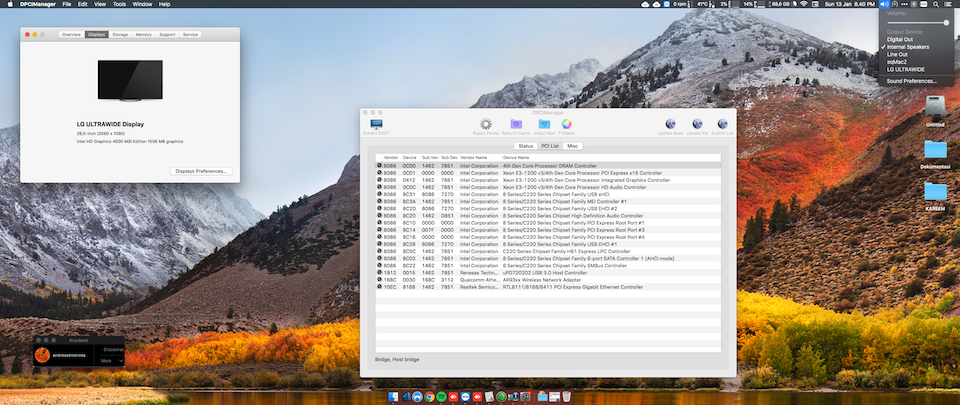
Task: Select the Integrated Graphics Controller row
Action: click(x=548, y=180)
